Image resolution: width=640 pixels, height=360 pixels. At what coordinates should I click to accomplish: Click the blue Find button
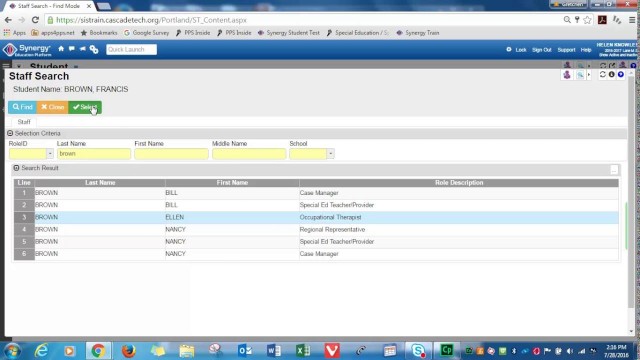pyautogui.click(x=22, y=107)
